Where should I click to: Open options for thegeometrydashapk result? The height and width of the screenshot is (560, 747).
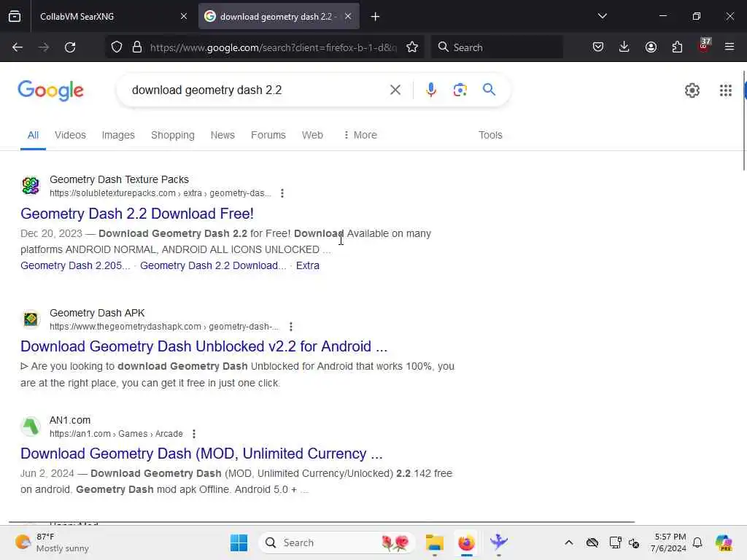(x=290, y=327)
